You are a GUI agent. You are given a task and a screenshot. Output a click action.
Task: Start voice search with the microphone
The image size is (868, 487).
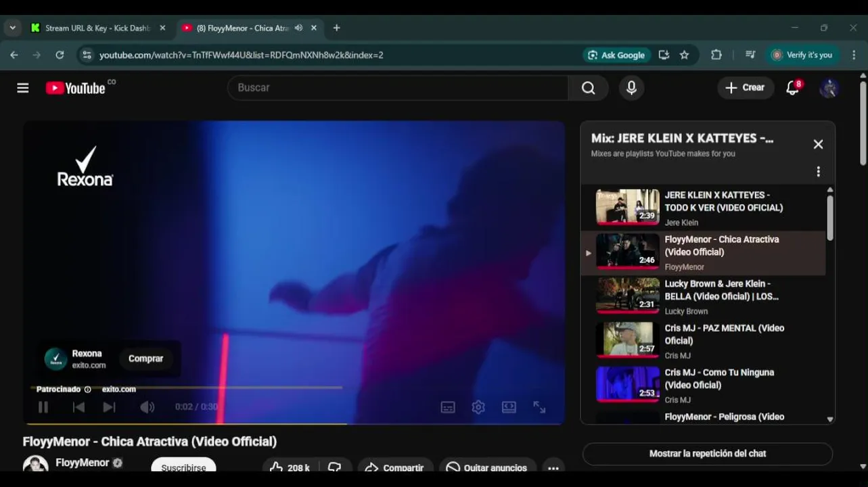pos(631,88)
